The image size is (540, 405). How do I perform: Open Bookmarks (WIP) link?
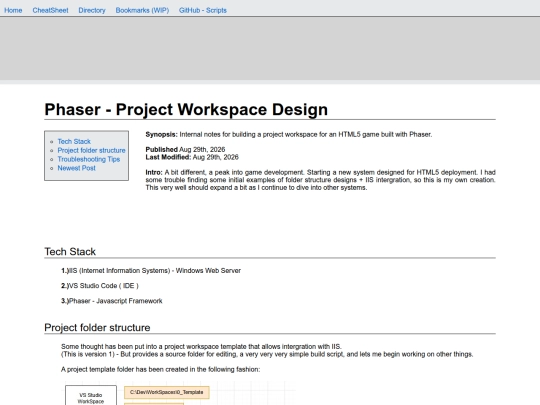(x=142, y=10)
